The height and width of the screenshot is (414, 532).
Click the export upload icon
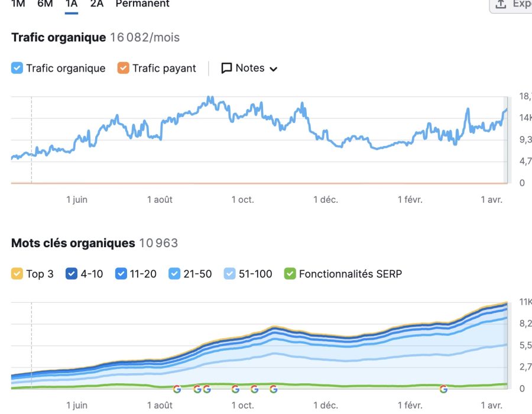501,4
